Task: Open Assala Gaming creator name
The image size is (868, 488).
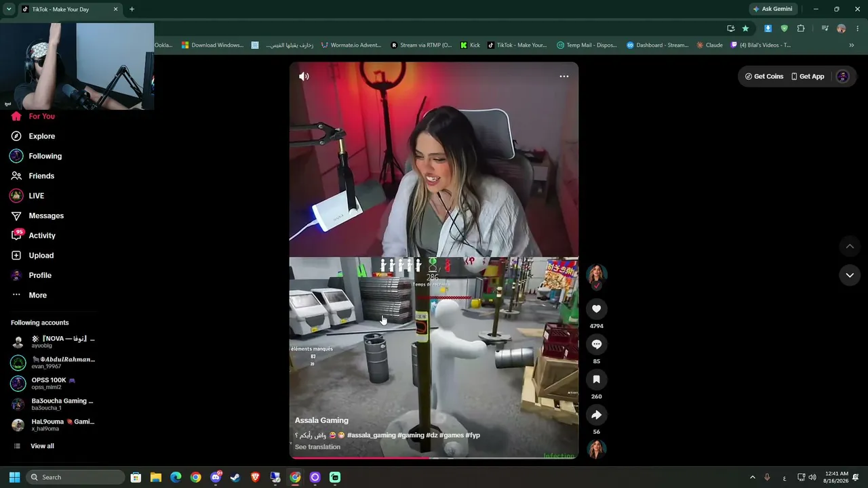Action: [321, 420]
